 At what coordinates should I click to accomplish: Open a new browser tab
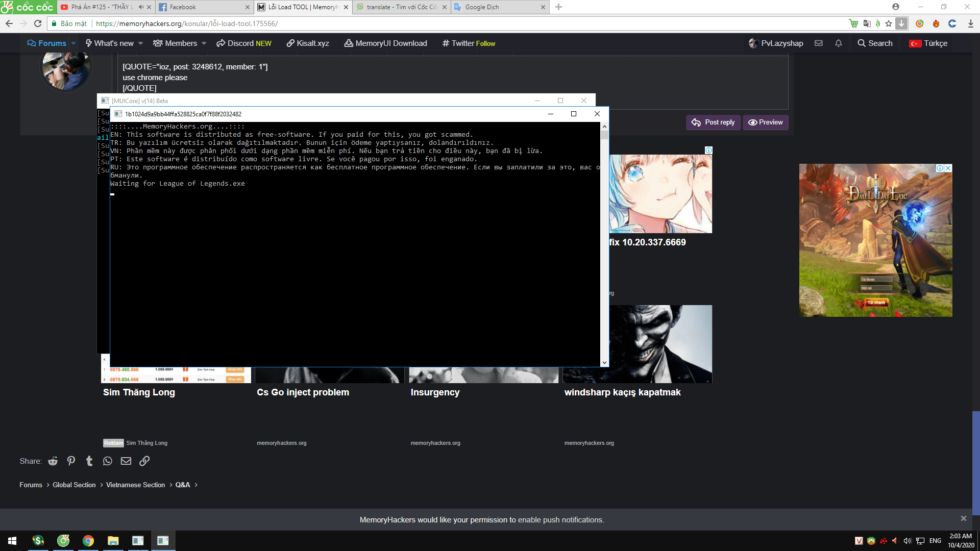click(558, 7)
